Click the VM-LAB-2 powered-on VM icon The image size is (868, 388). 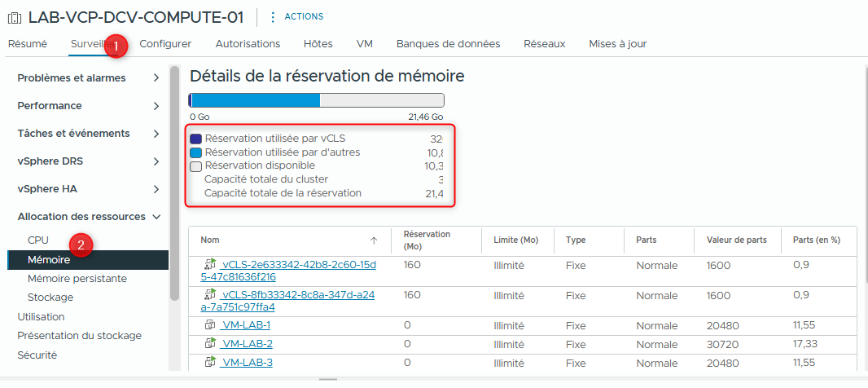[x=210, y=344]
